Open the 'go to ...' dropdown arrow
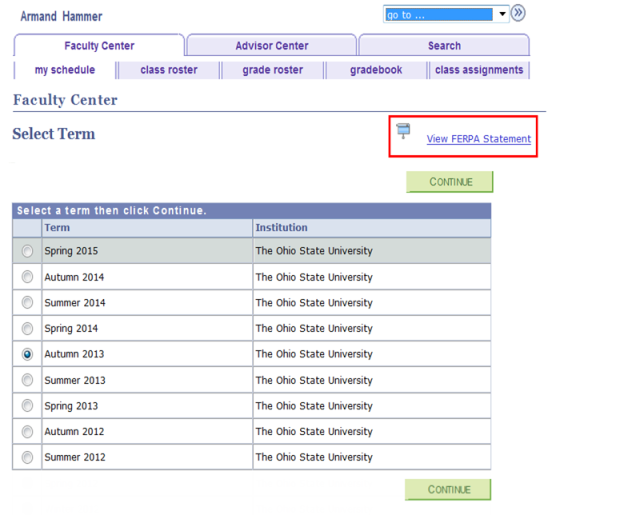This screenshot has height=515, width=640. [502, 14]
